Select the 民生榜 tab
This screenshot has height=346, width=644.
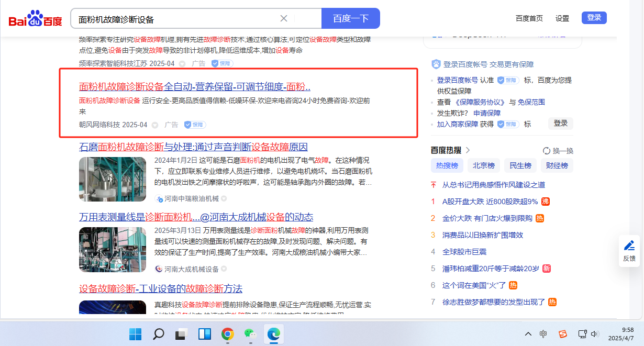(520, 165)
